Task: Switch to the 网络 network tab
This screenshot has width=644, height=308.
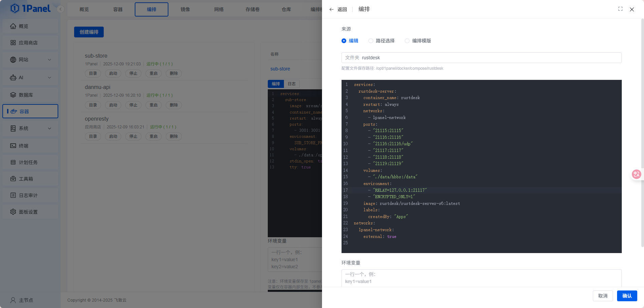Action: 219,9
